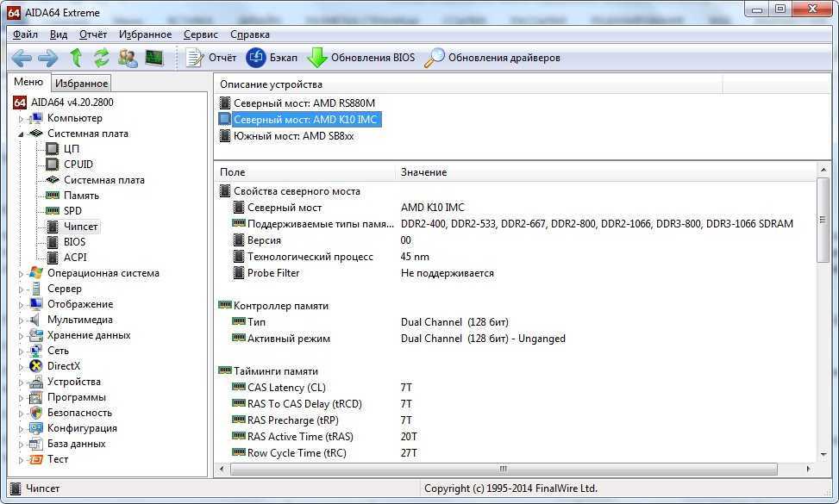Click the horizontal scrollbar thumb
Viewport: 839px width, 504px height.
pos(504,470)
